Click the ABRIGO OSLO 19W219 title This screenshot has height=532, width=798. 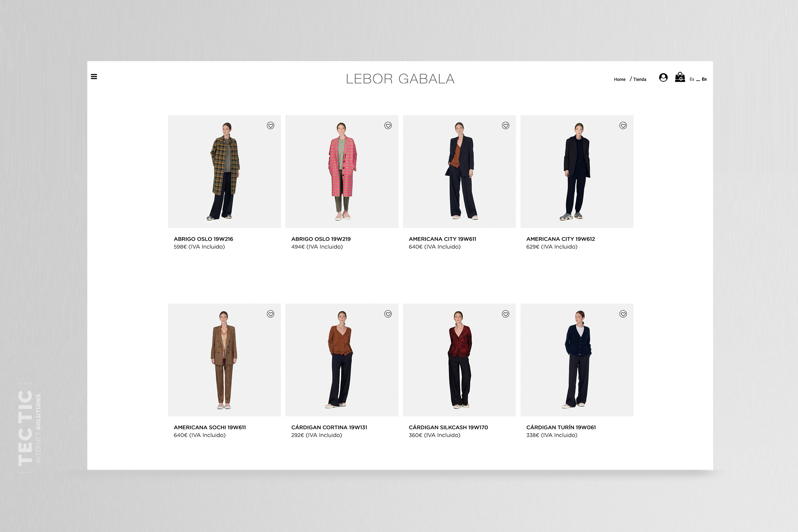321,239
